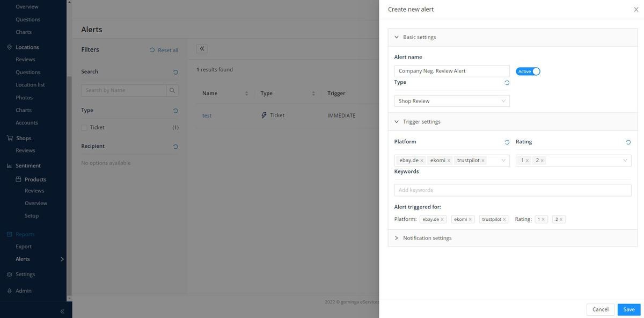Reset the Platform trigger field icon
Screen dimensions: 644x318
point(507,142)
